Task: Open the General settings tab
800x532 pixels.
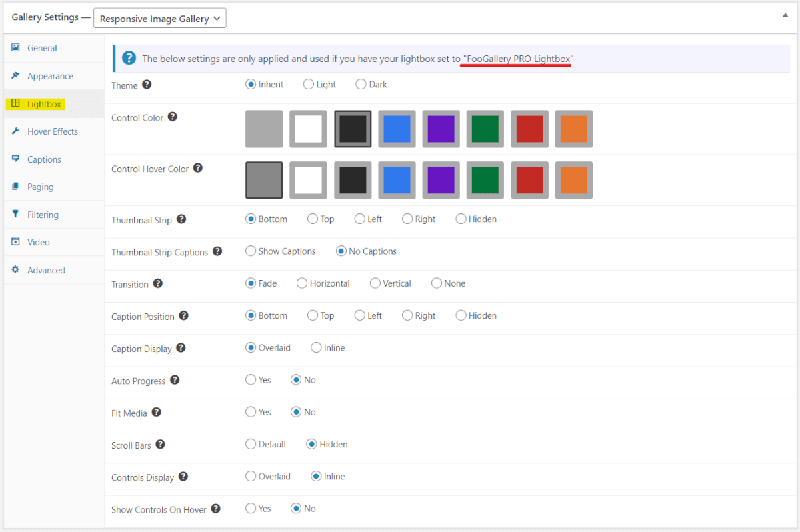Action: click(54, 48)
